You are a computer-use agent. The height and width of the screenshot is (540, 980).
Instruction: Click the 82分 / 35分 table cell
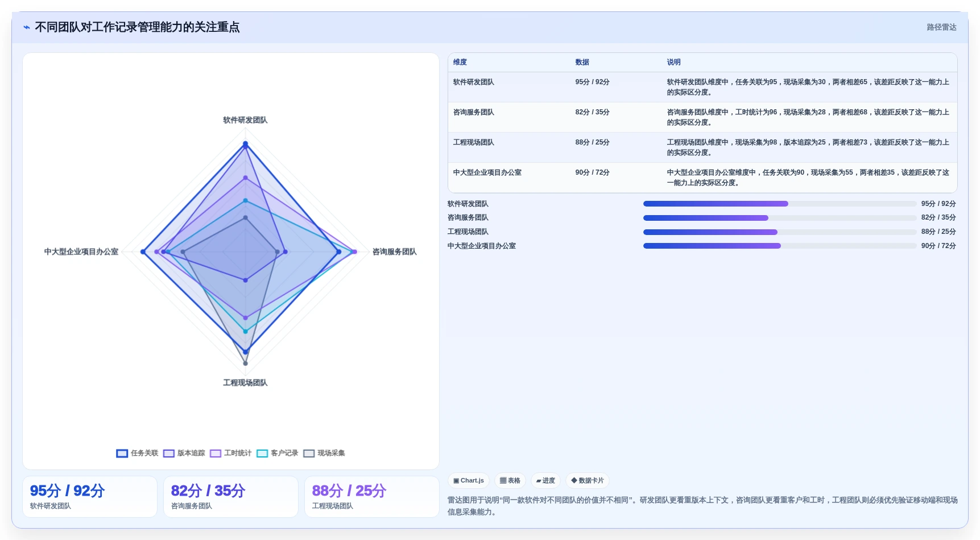coord(592,112)
